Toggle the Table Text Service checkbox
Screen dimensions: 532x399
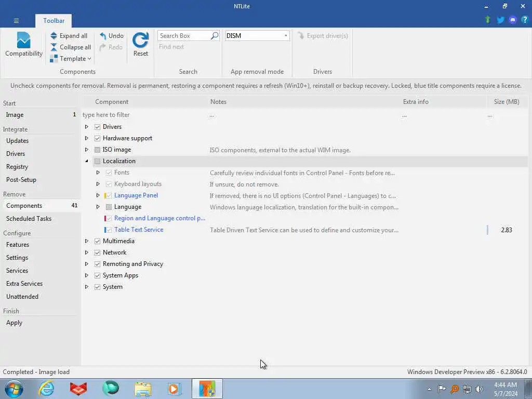coord(109,230)
